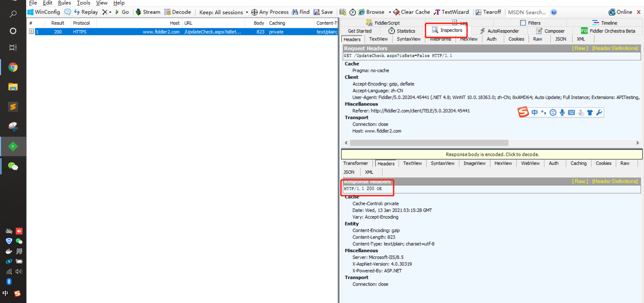
Task: Expand the Browse dropdown arrow
Action: point(390,12)
